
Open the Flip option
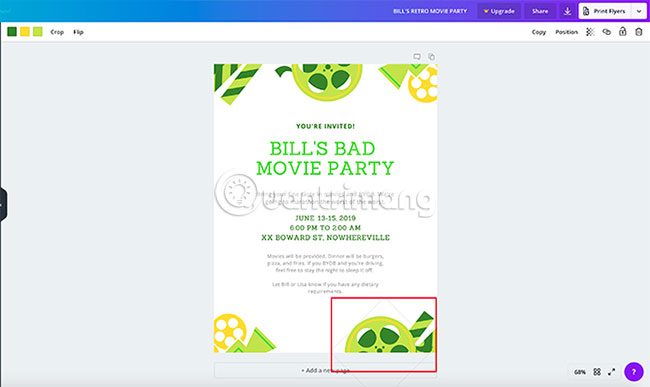[x=78, y=32]
